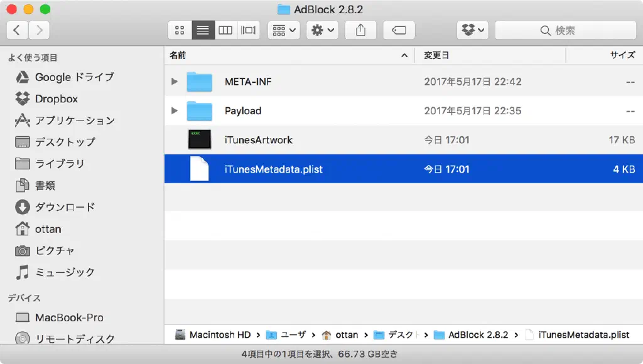Screen dimensions: 643x364
Task: Open the item arrangement dropdown
Action: click(x=284, y=30)
